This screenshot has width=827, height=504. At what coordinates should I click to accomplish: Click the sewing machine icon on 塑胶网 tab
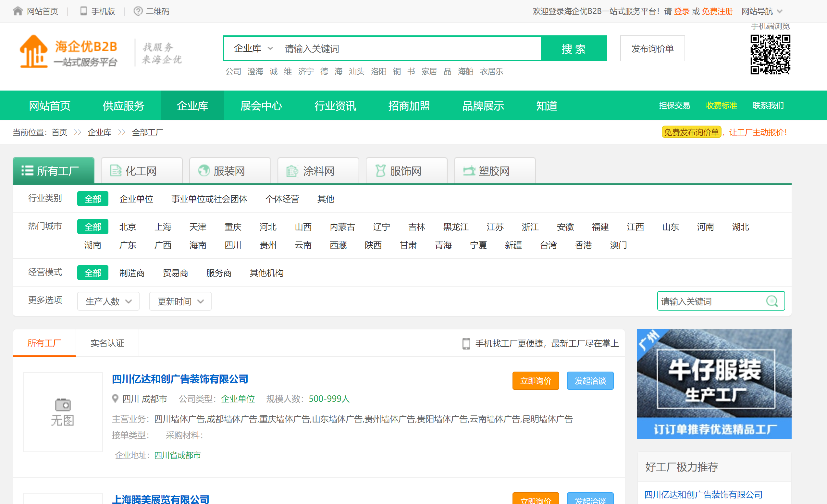[x=469, y=170]
